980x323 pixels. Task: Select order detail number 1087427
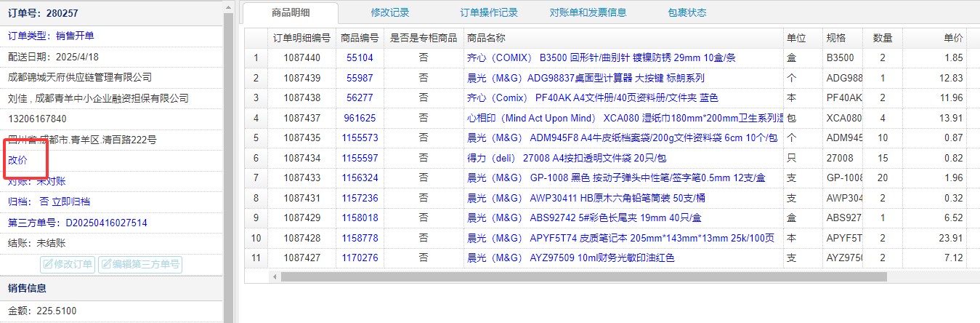pyautogui.click(x=301, y=258)
